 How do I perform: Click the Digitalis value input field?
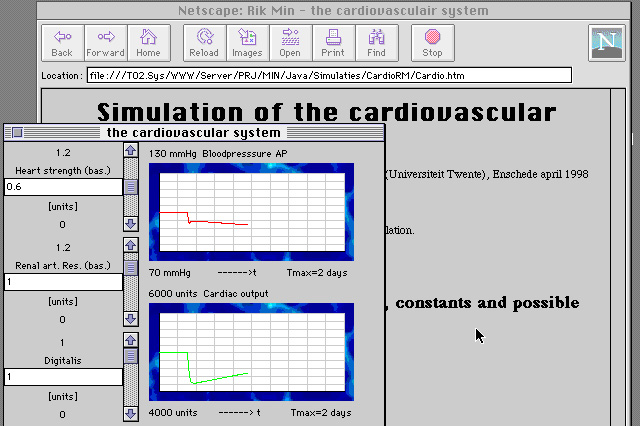point(63,377)
